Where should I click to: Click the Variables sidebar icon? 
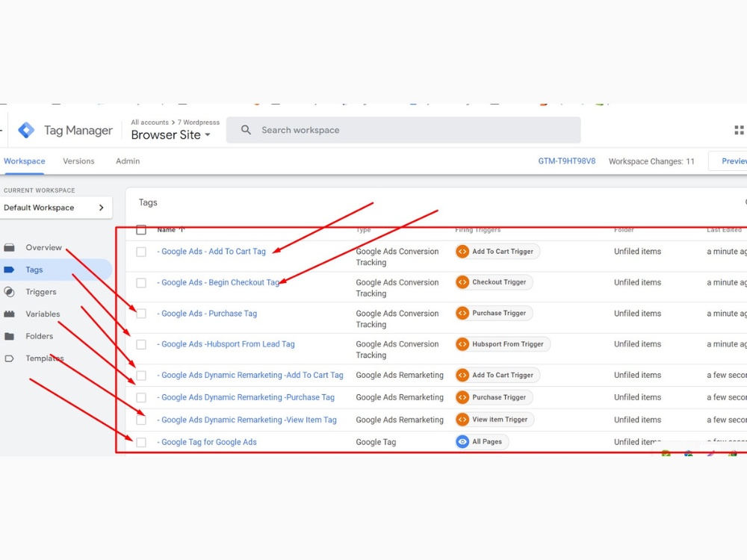(x=9, y=314)
